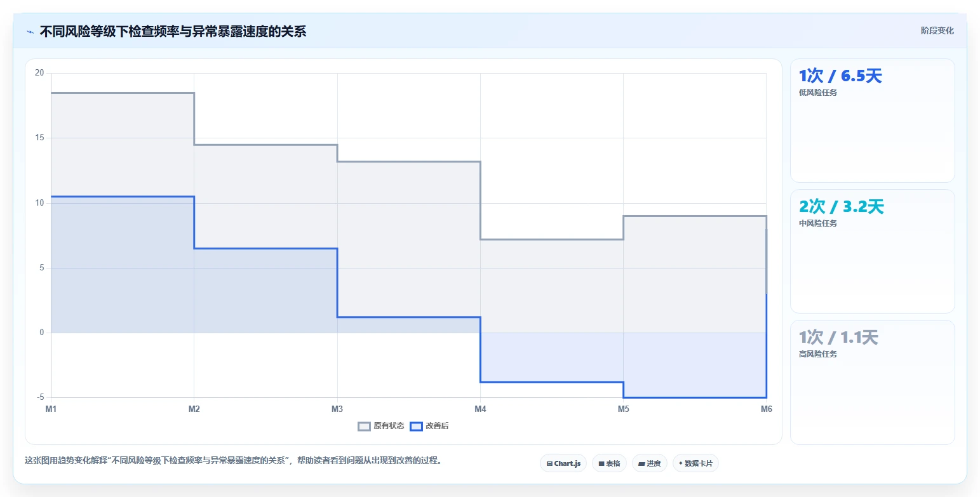Click the M5 x-axis label
The width and height of the screenshot is (980, 497).
[x=623, y=409]
